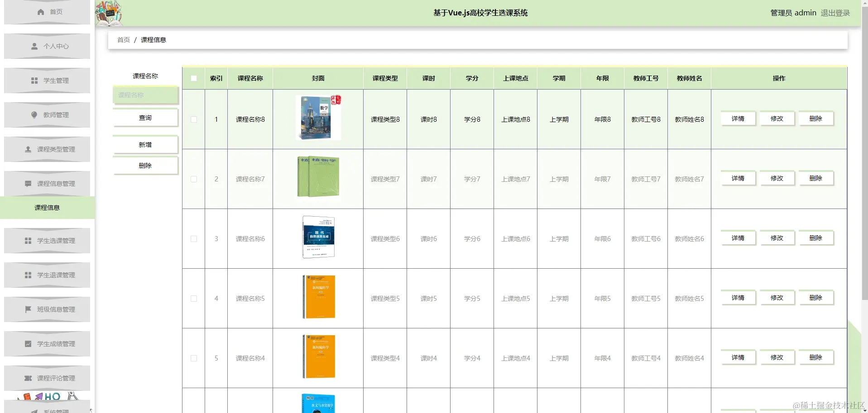This screenshot has height=413, width=868.
Task: Select the 学生管理 grid icon
Action: [x=34, y=81]
